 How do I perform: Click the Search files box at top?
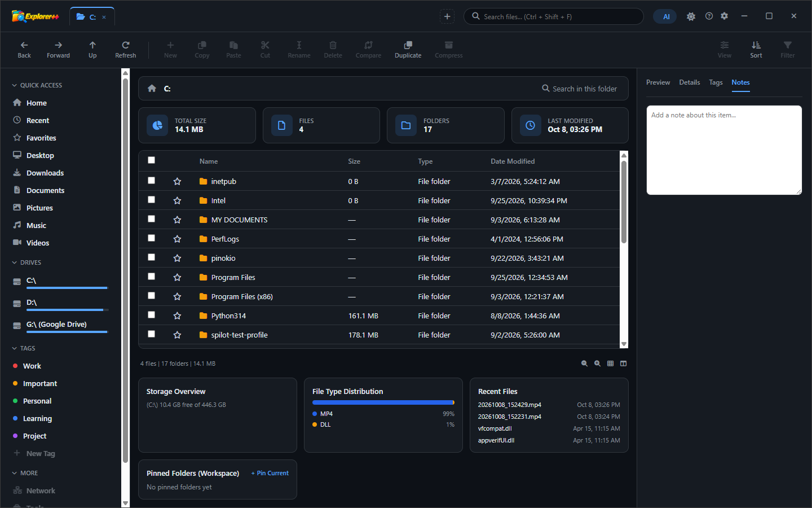tap(553, 16)
